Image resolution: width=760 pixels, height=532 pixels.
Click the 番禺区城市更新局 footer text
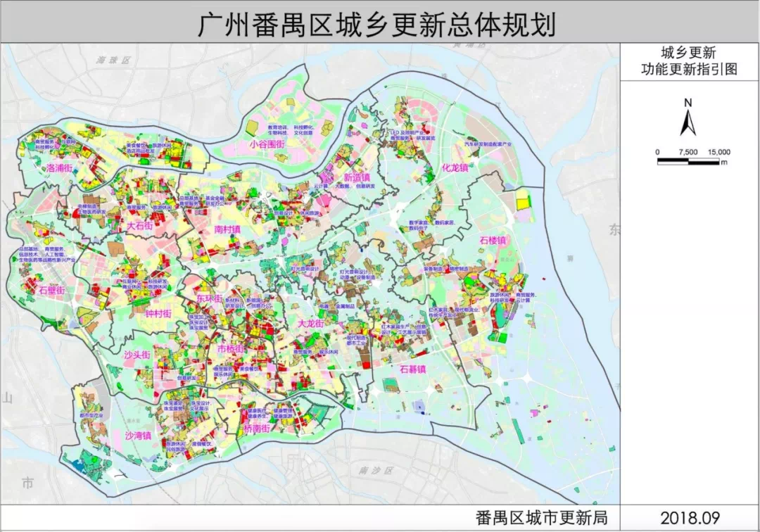(541, 517)
